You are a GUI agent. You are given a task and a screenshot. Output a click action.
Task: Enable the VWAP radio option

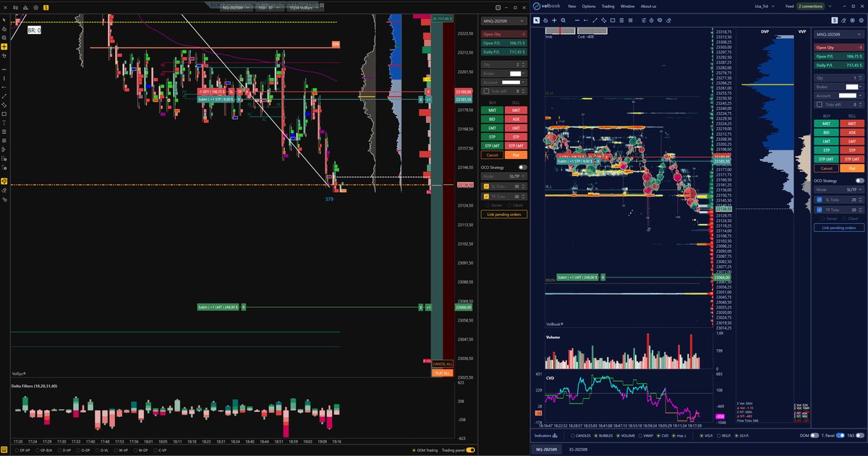(640, 436)
